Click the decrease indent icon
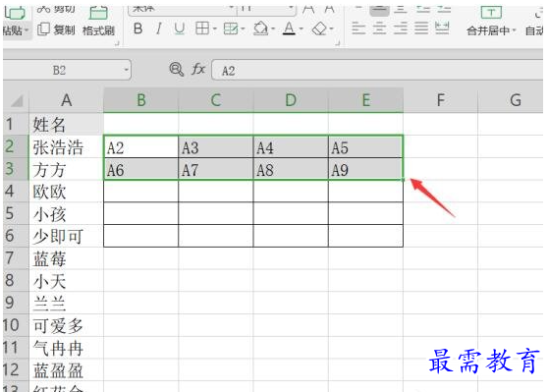Image resolution: width=548 pixels, height=392 pixels. pyautogui.click(x=423, y=10)
